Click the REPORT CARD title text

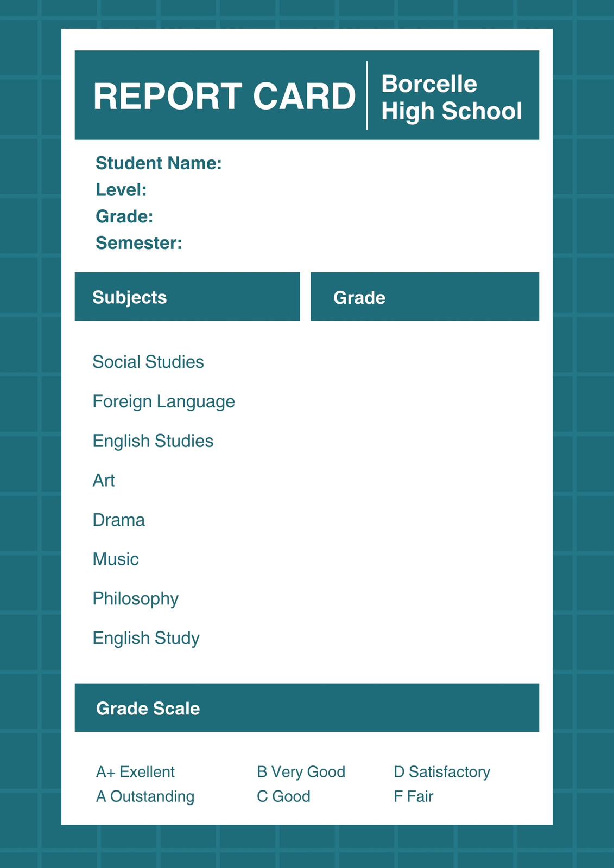coord(224,97)
